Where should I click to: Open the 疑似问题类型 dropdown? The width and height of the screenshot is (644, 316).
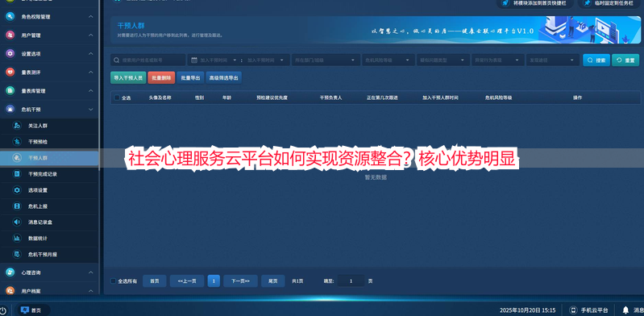pos(443,60)
